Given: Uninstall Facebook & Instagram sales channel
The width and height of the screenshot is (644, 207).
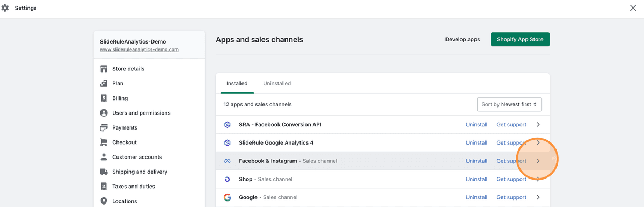Looking at the screenshot, I should 477,161.
